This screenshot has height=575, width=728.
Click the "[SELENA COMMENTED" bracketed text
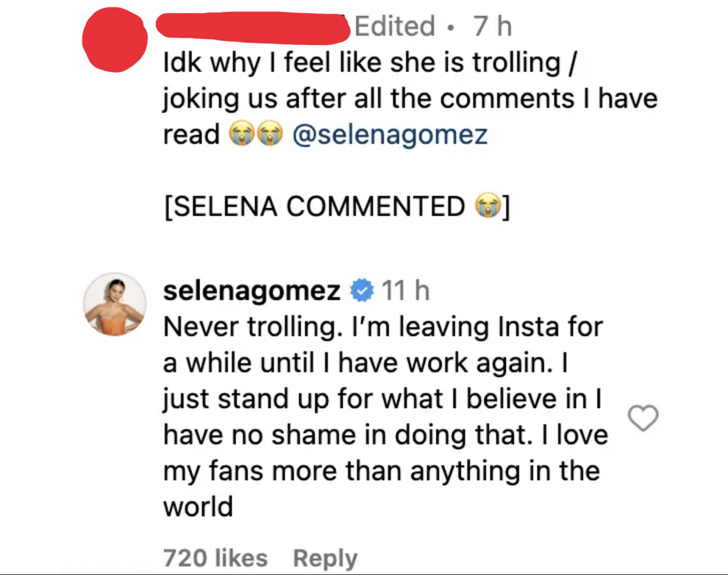point(314,207)
